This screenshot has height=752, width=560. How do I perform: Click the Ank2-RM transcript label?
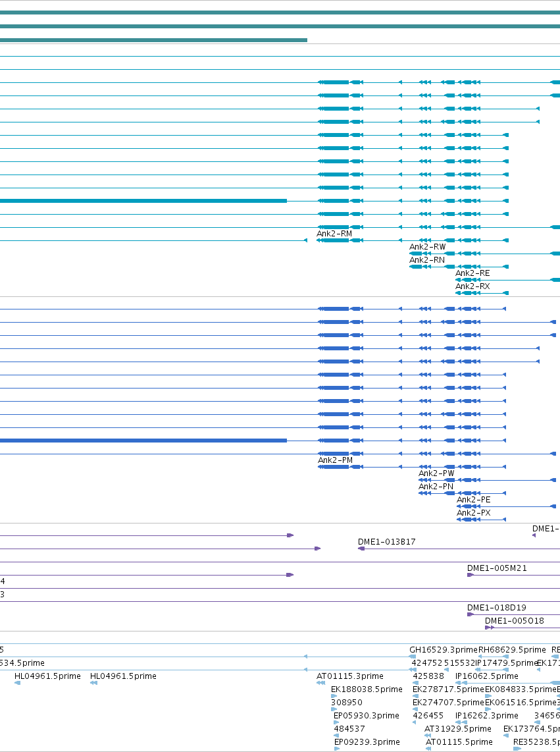coord(334,234)
